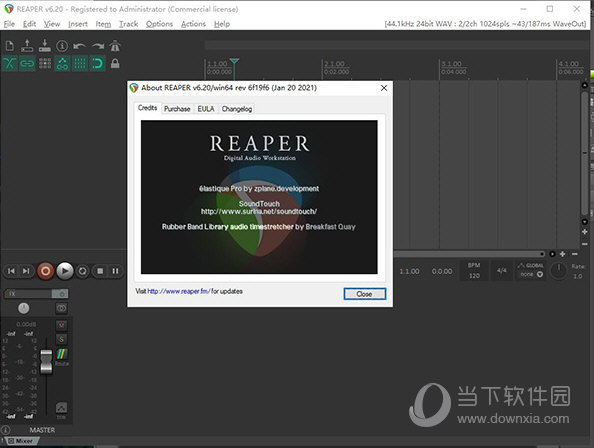
Task: Open the Edit menu
Action: point(29,24)
